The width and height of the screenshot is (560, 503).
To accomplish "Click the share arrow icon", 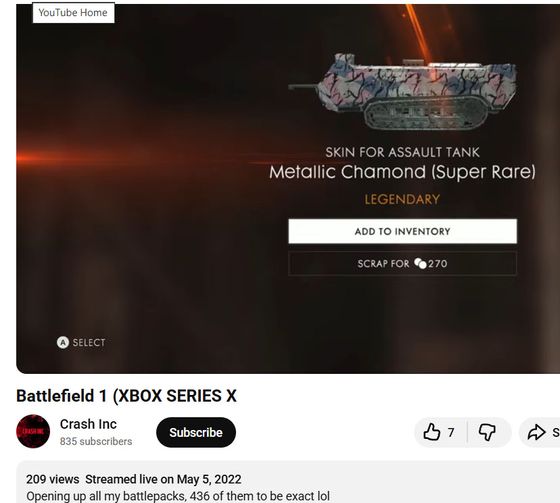I will click(x=536, y=432).
